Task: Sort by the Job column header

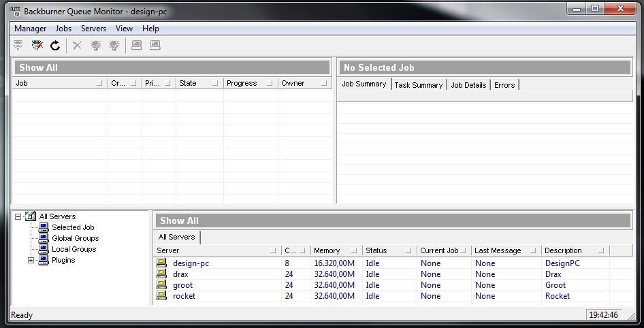Action: tap(59, 83)
